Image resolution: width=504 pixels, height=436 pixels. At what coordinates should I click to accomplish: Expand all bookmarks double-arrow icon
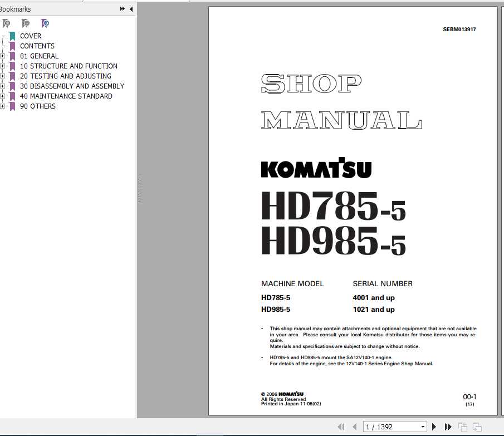click(x=122, y=9)
